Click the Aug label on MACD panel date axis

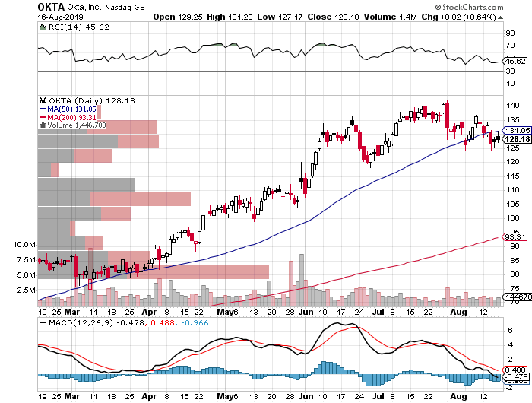click(x=458, y=397)
